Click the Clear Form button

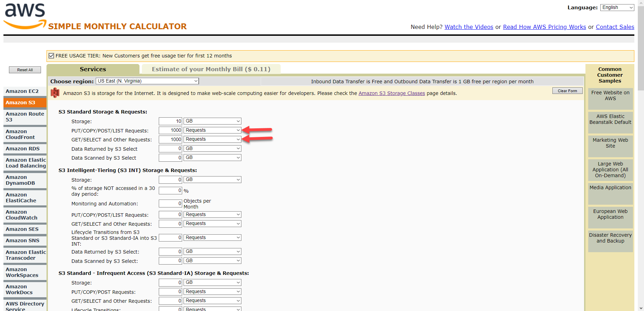[x=567, y=90]
